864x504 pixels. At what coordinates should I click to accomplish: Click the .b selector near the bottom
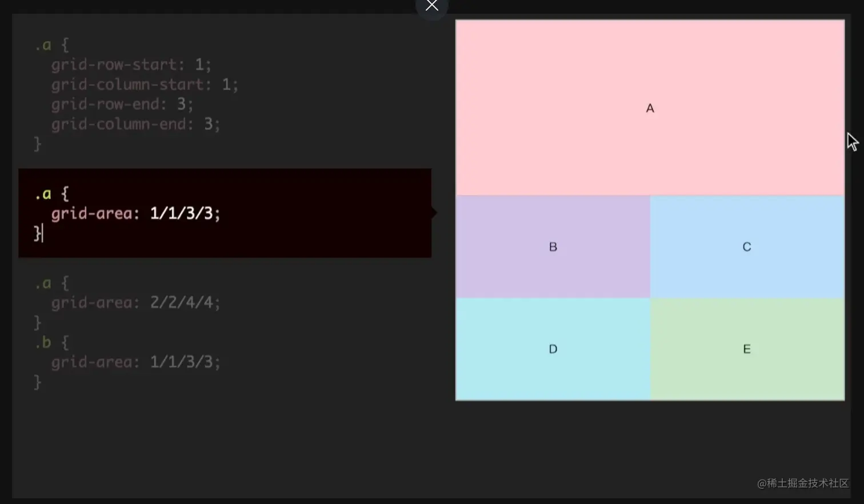[x=45, y=342]
